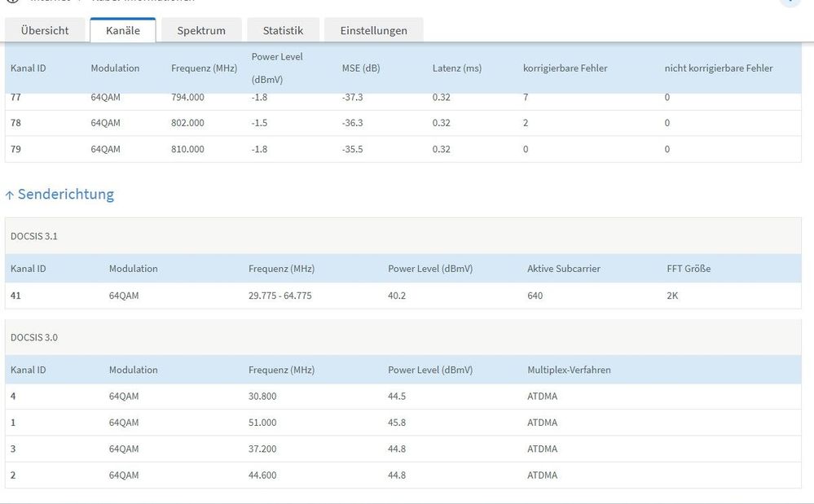The image size is (814, 504).
Task: Click the up-arrow icon beside Senderichtung
Action: 9,195
